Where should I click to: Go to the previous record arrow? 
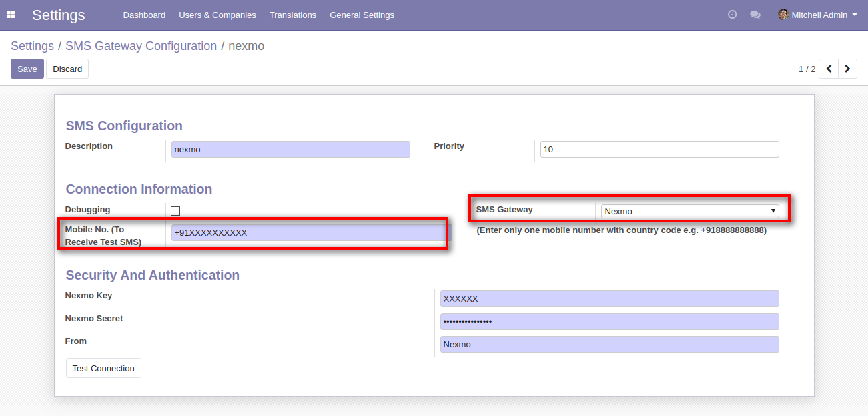point(829,69)
